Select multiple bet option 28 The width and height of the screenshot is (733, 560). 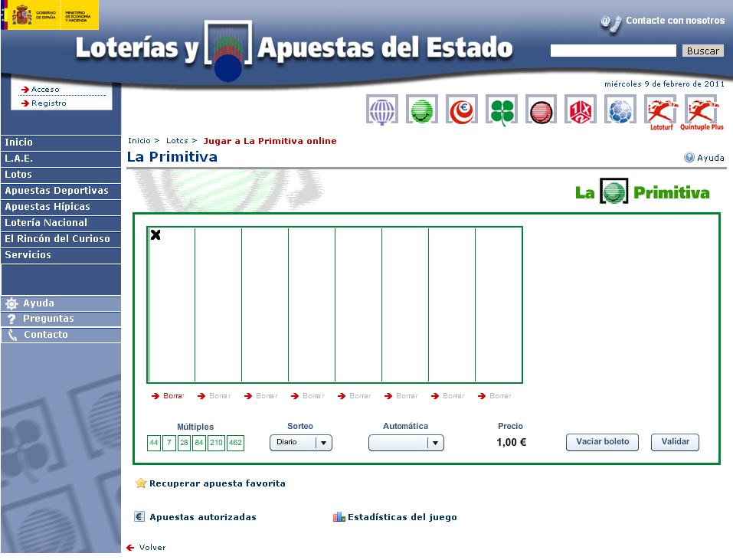point(184,443)
